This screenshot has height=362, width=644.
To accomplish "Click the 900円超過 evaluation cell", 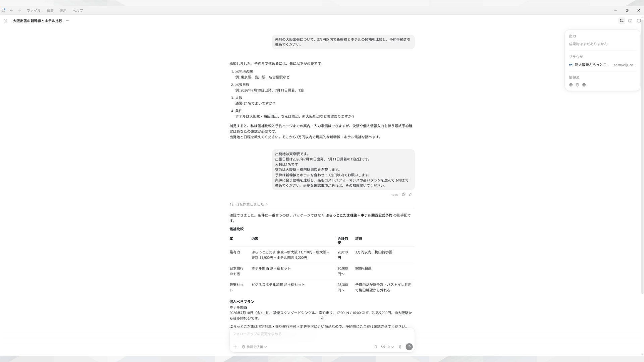I will point(363,268).
